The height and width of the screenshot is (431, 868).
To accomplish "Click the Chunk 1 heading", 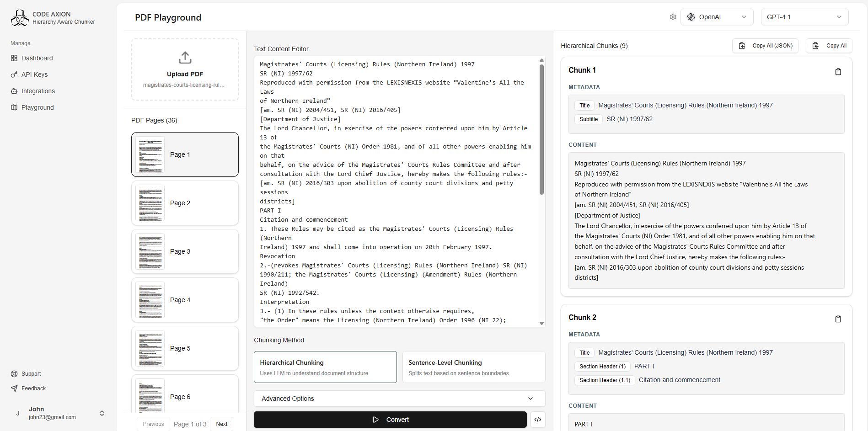I will tap(582, 70).
